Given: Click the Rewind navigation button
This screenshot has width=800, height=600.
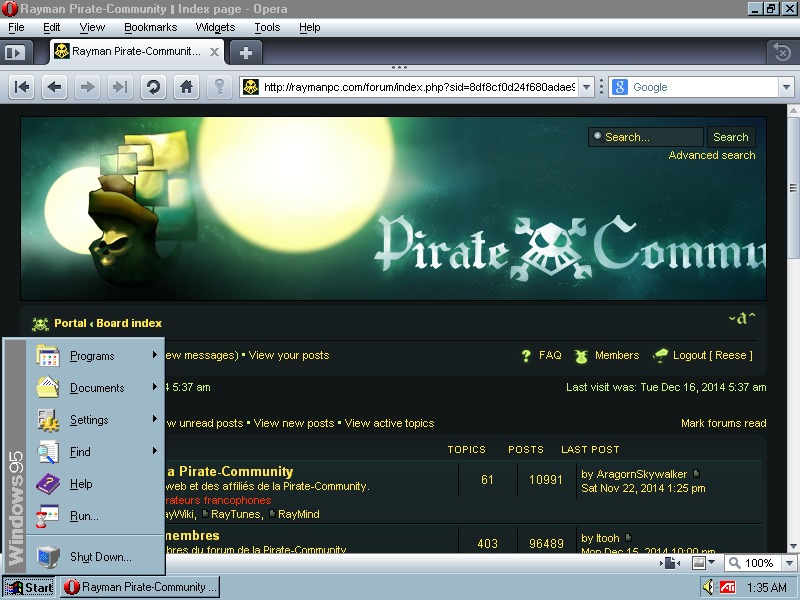Looking at the screenshot, I should pos(22,87).
